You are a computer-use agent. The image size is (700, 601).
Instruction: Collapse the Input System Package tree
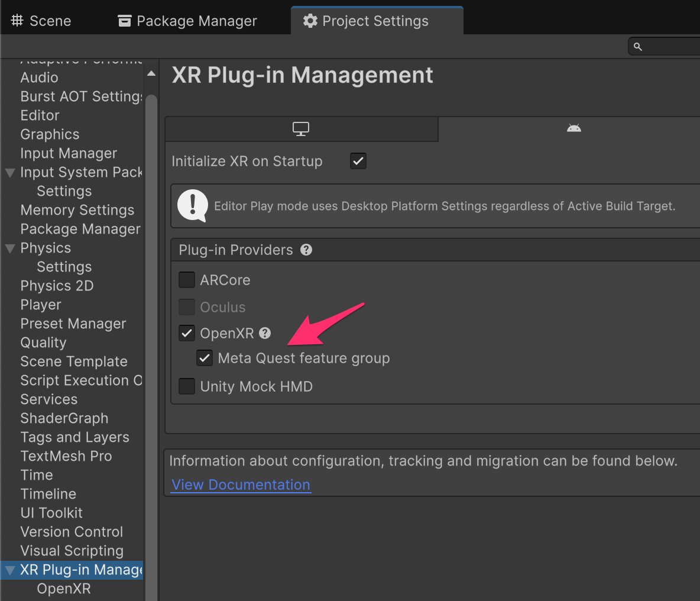[x=10, y=172]
